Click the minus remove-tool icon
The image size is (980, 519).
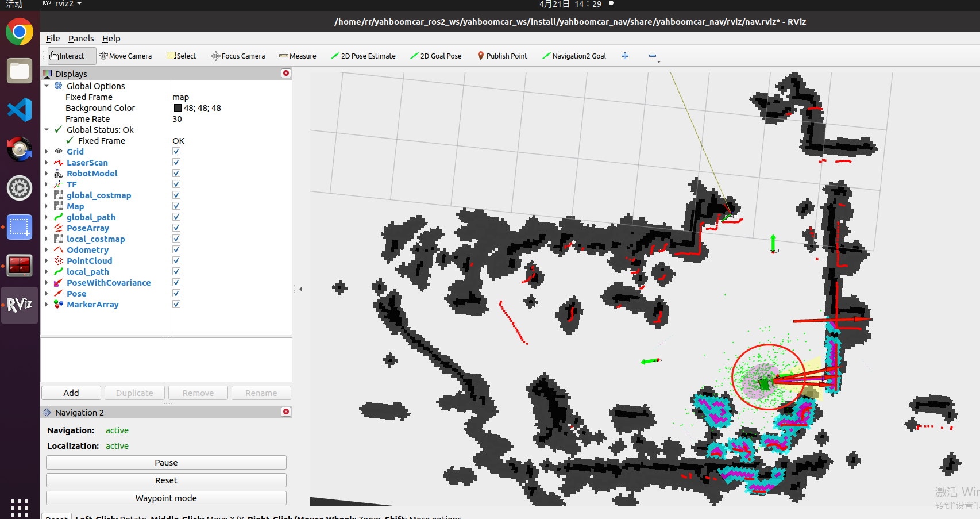point(653,56)
